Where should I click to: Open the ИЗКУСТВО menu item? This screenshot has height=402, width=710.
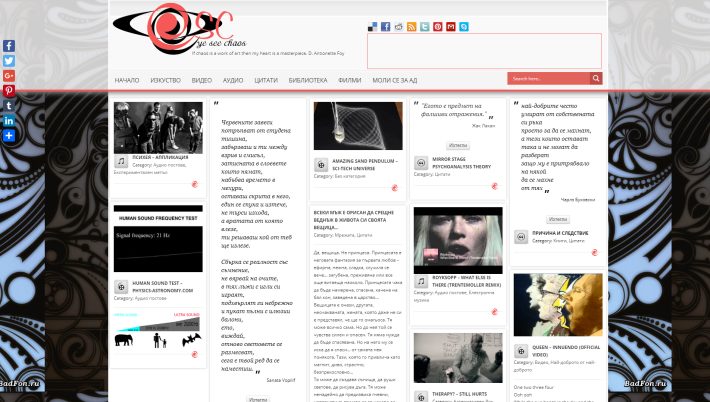[x=165, y=79]
